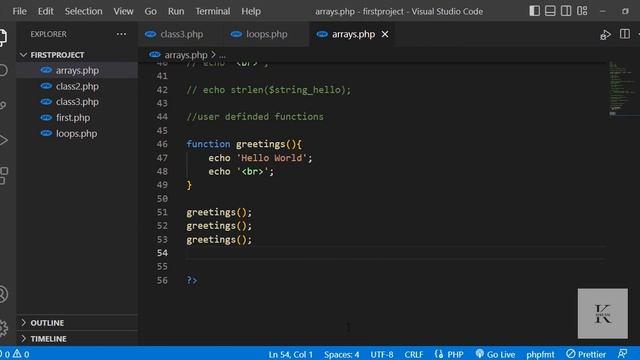Open Run and Debug view
This screenshot has height=360, width=640.
pyautogui.click(x=3, y=140)
